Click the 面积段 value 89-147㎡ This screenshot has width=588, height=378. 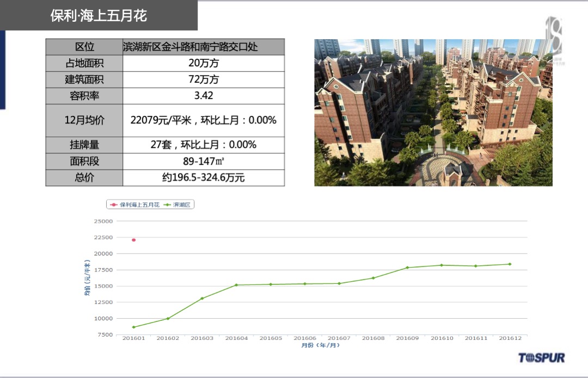[x=204, y=161]
